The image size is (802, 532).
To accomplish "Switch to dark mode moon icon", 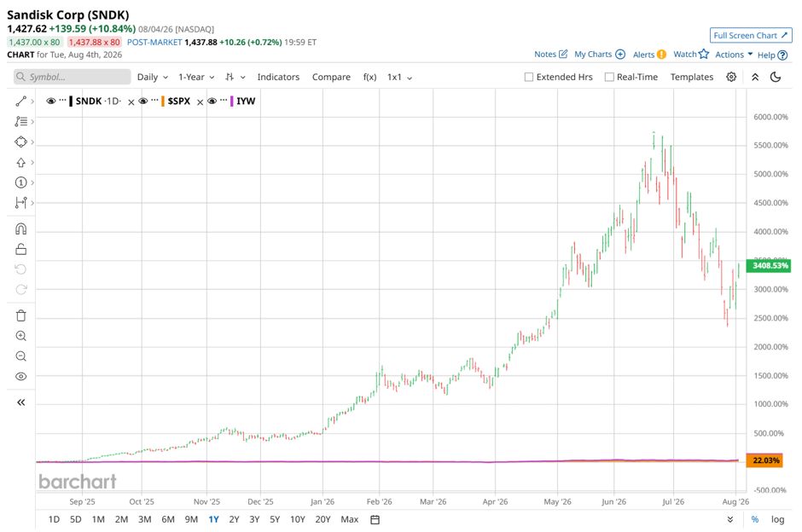I will (x=776, y=77).
